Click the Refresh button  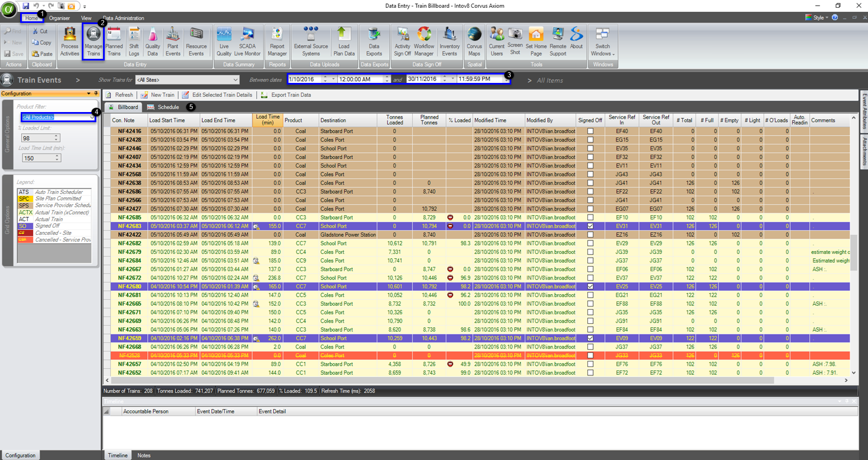click(x=119, y=95)
